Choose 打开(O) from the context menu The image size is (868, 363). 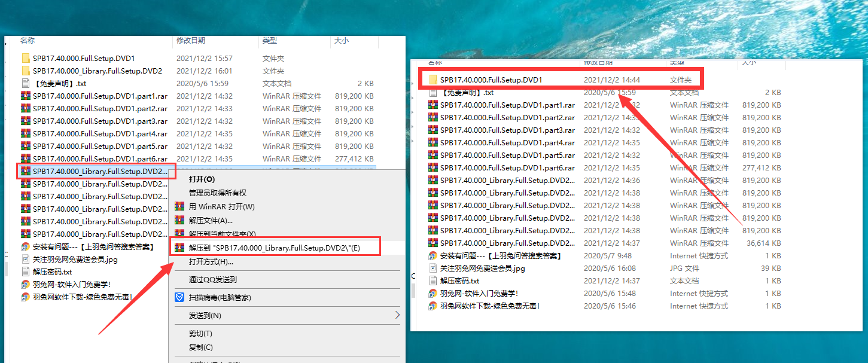[x=202, y=179]
